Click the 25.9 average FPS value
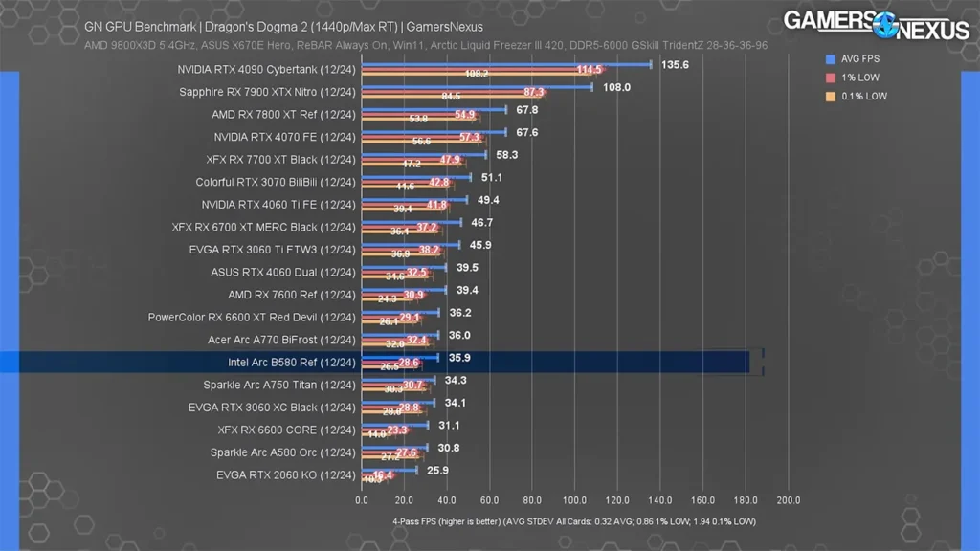The height and width of the screenshot is (551, 980). (437, 471)
